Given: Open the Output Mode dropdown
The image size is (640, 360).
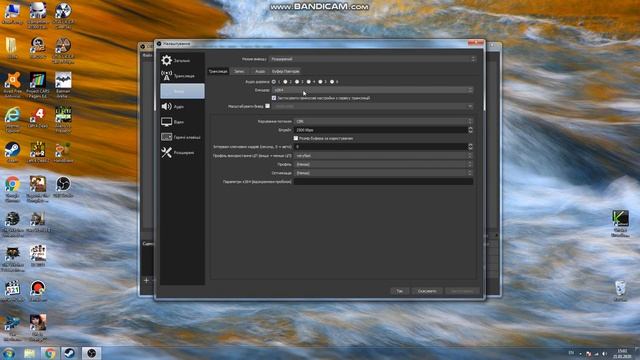Looking at the screenshot, I should pos(373,59).
